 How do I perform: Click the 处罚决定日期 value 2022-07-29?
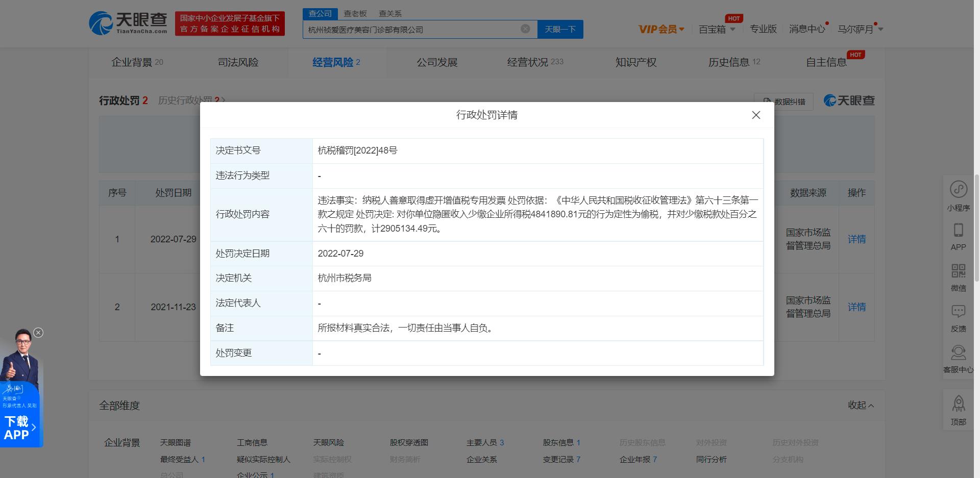click(340, 254)
